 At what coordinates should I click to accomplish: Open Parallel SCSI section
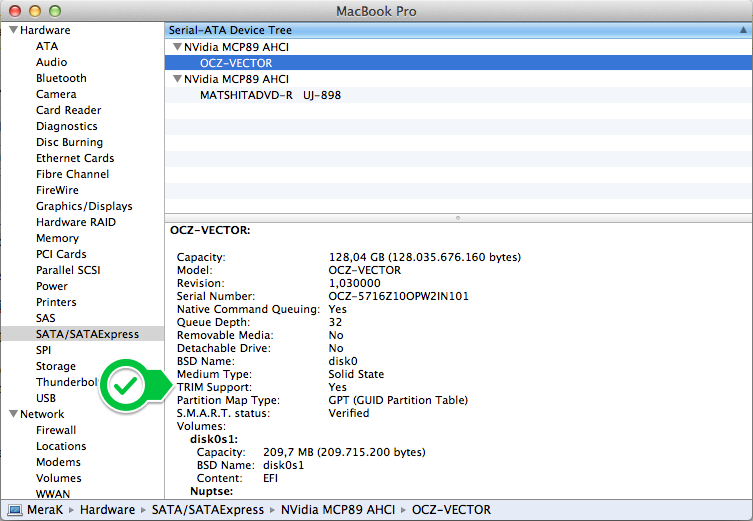tap(68, 270)
